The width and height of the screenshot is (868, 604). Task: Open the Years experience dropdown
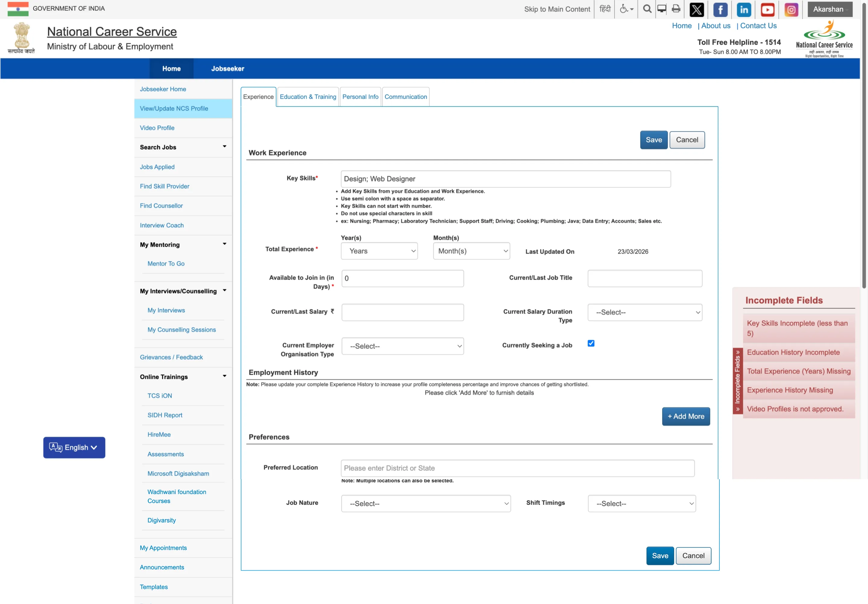click(x=379, y=251)
